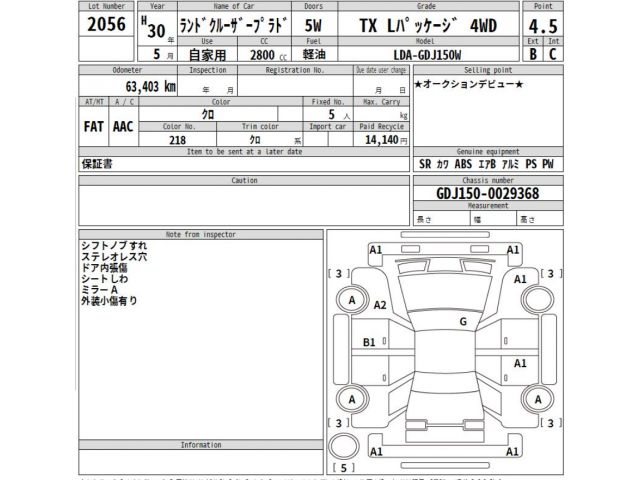Click inspector note シートしわ
This screenshot has width=640, height=480.
[104, 279]
